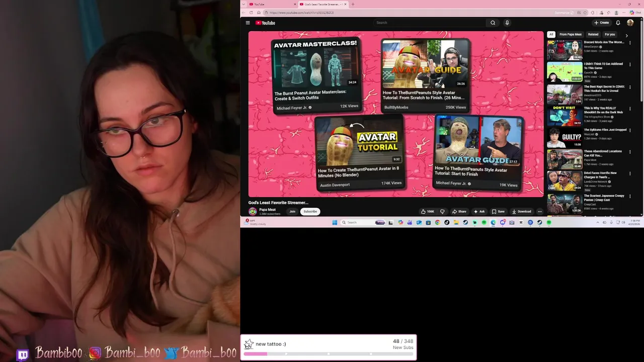Click the Create button in YouTube header
Image resolution: width=644 pixels, height=362 pixels.
pos(601,23)
